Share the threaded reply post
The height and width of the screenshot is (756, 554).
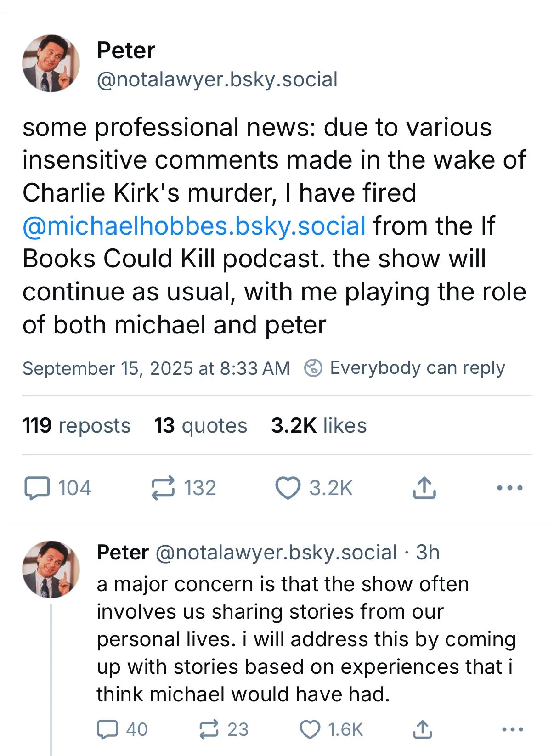coord(422,729)
